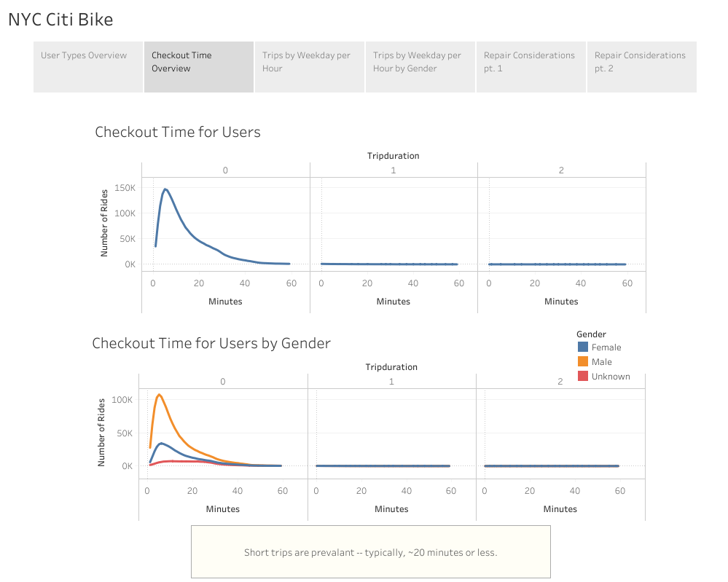Go to Repair Considerations pt. 2
Viewport: 728px width, 582px height.
click(641, 67)
